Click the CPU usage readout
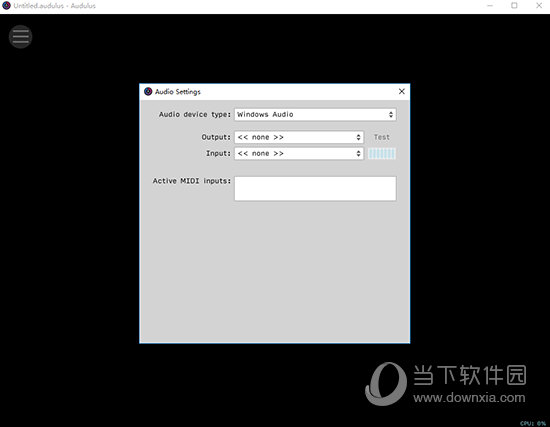Image resolution: width=550 pixels, height=427 pixels. pos(533,423)
